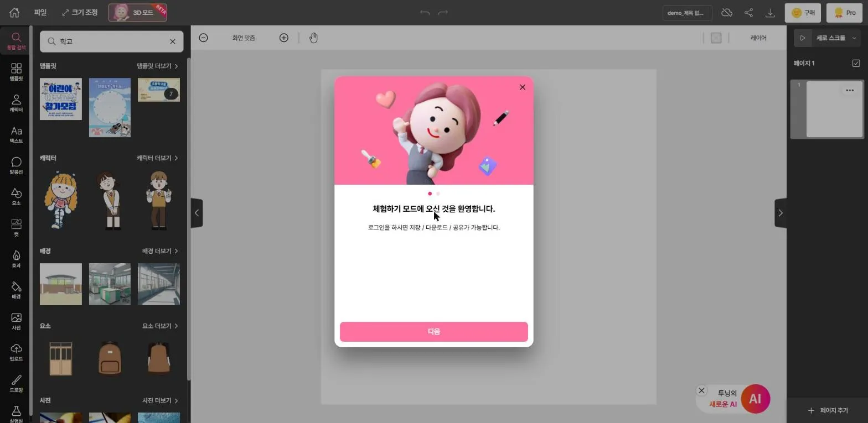The image size is (868, 423).
Task: Open the 배경 sidebar panel icon
Action: tap(16, 290)
